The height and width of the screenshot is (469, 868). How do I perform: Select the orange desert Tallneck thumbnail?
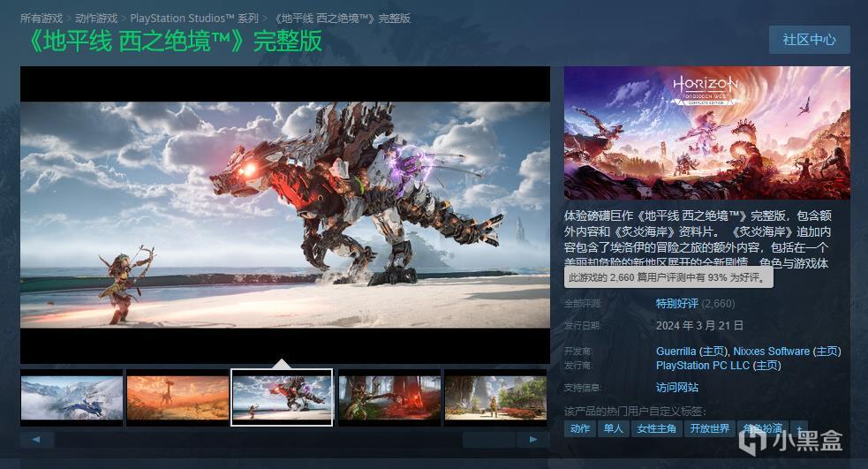pyautogui.click(x=177, y=397)
